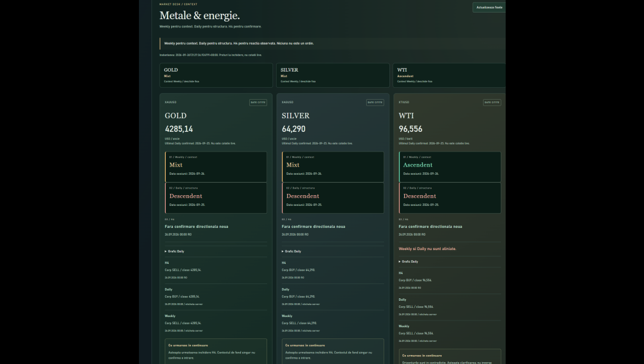Click the Daily Descendent box in WTI card
This screenshot has width=644, height=364.
[x=450, y=198]
